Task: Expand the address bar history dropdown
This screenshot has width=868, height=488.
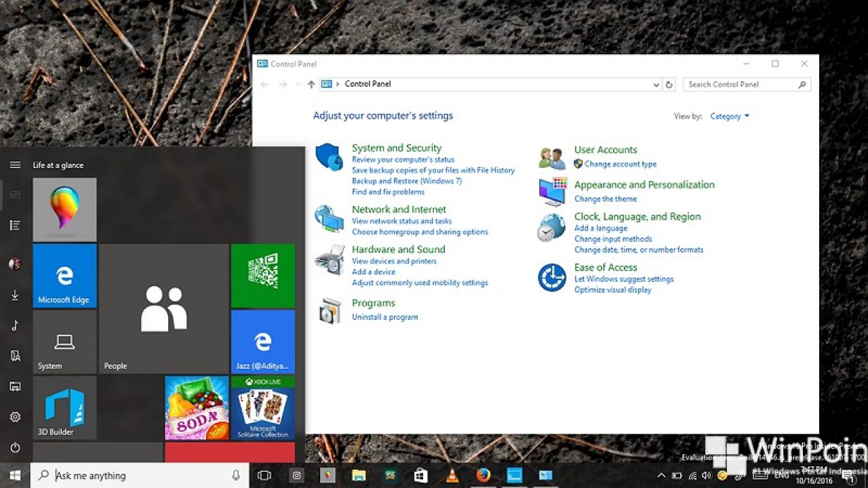Action: coord(656,85)
